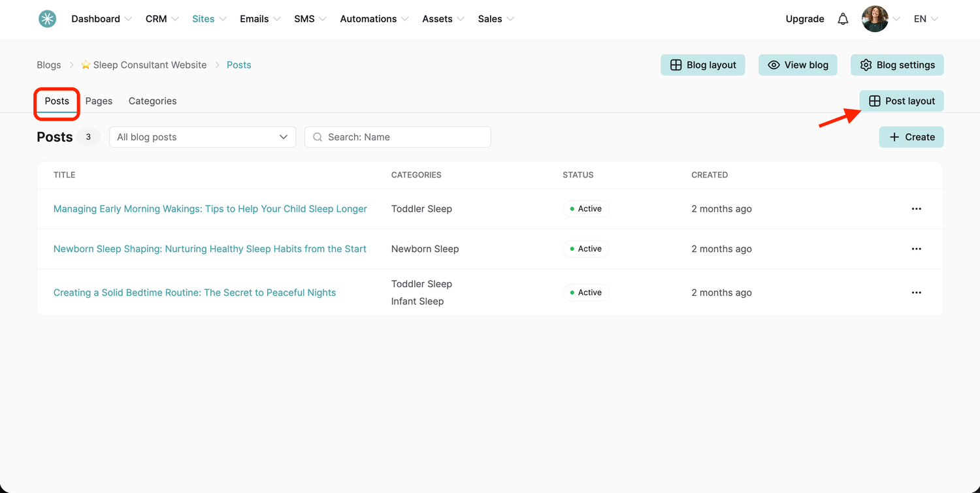Open Blog settings

tap(897, 65)
